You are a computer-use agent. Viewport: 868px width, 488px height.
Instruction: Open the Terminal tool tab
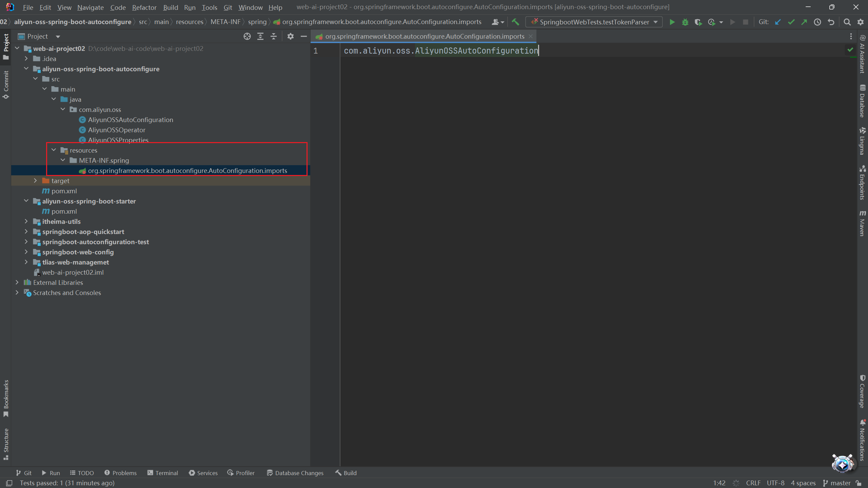(162, 473)
